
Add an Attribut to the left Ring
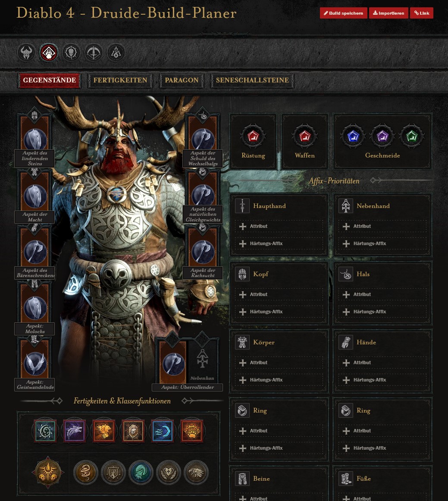coord(279,431)
